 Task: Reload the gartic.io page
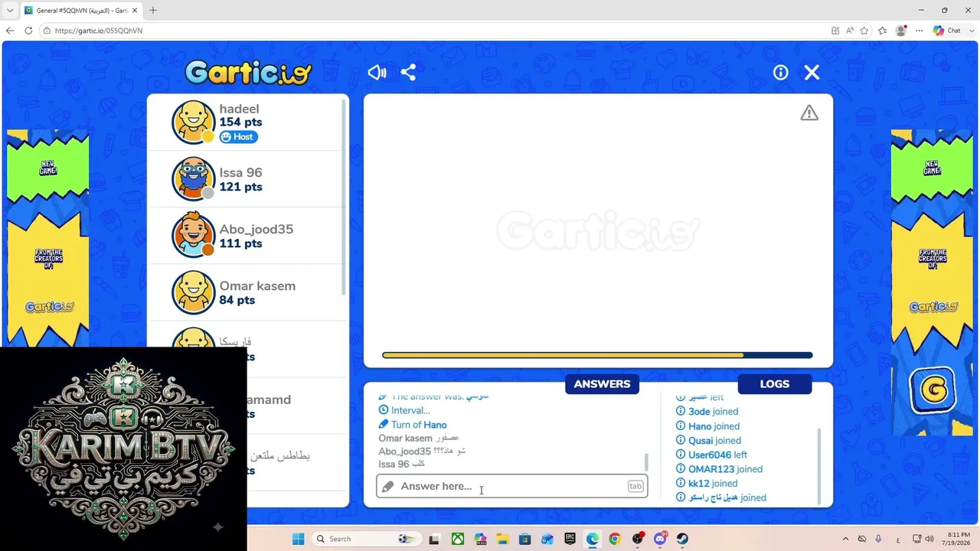[28, 31]
